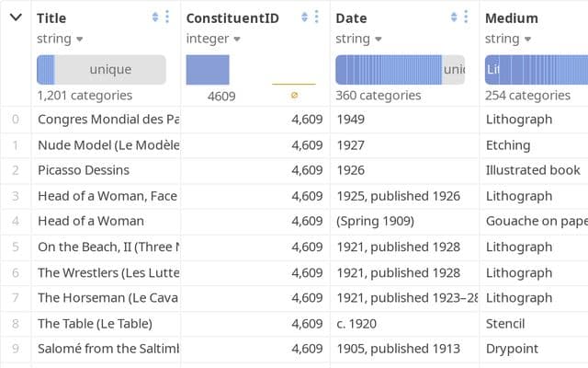588x368 pixels.
Task: Open the Title column options menu
Action: 167,17
